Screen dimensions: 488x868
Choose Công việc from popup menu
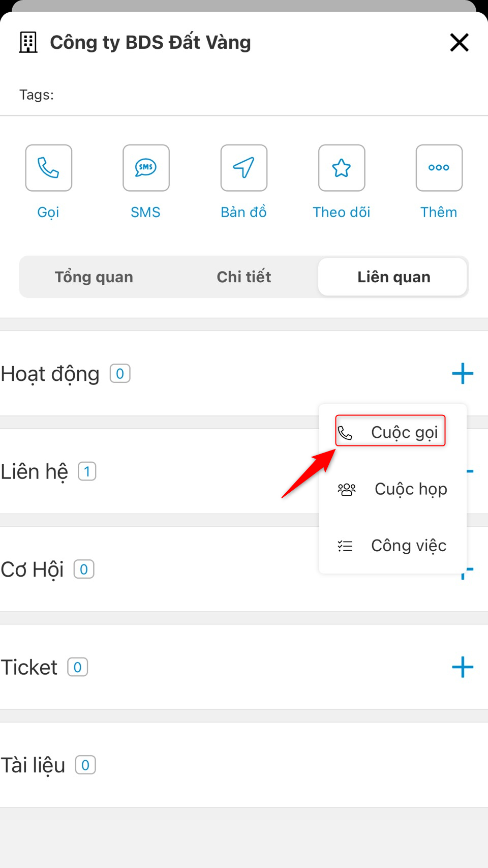pyautogui.click(x=392, y=546)
